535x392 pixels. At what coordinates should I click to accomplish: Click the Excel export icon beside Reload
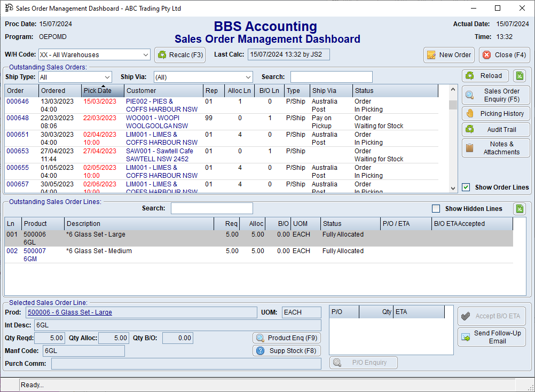520,76
